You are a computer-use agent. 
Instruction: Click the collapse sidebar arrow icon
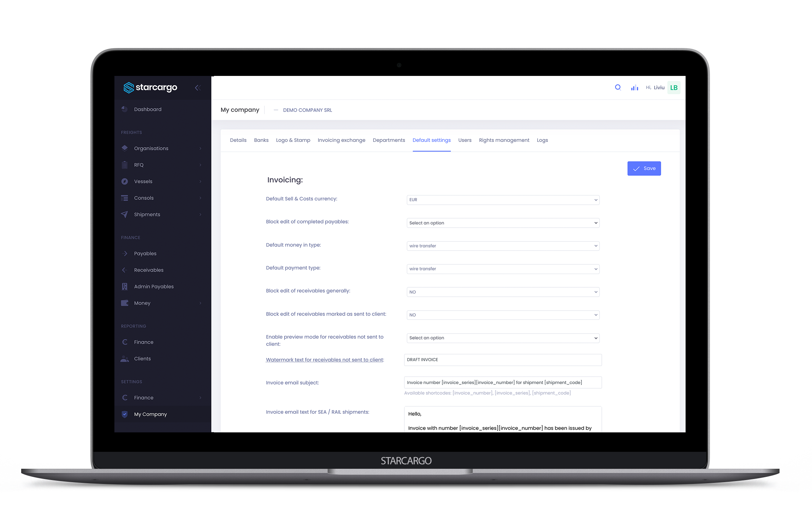point(197,88)
